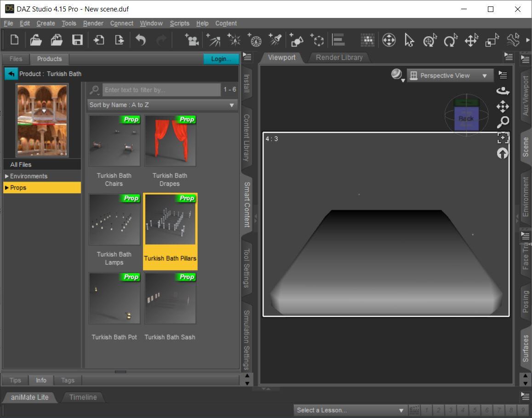Create a new linear point light
The width and height of the screenshot is (532, 418).
coord(255,40)
